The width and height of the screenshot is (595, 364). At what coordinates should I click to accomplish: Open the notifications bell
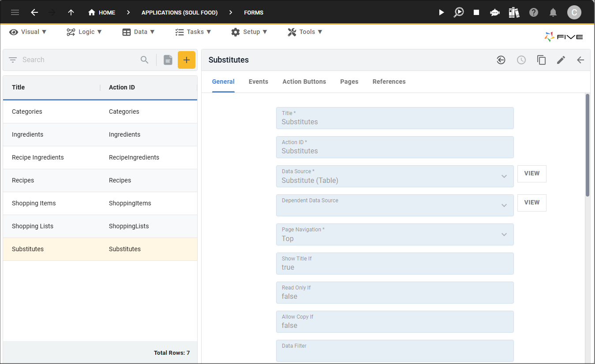point(553,12)
